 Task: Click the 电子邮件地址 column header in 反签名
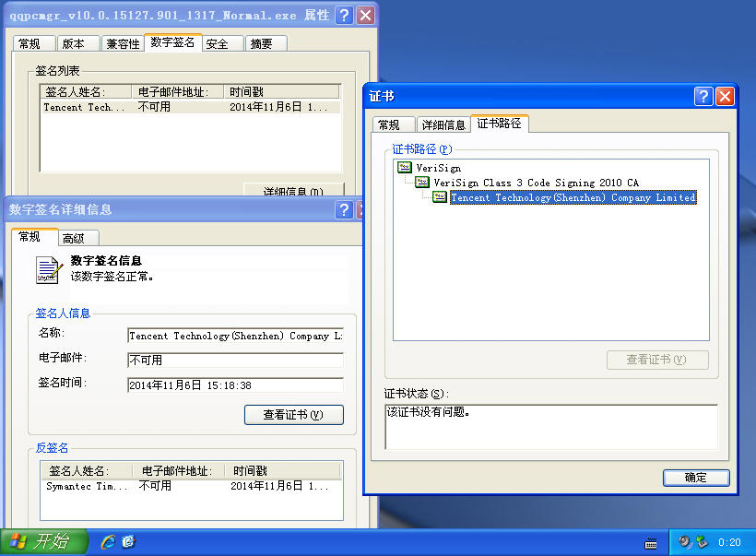click(179, 470)
